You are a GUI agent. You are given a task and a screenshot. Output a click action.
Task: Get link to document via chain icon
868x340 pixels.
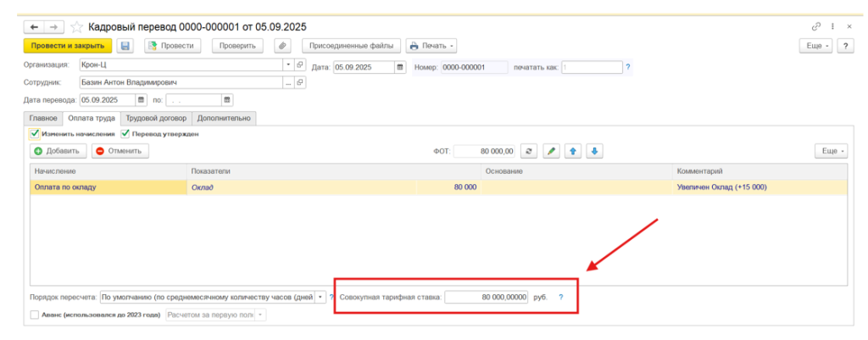(x=816, y=26)
